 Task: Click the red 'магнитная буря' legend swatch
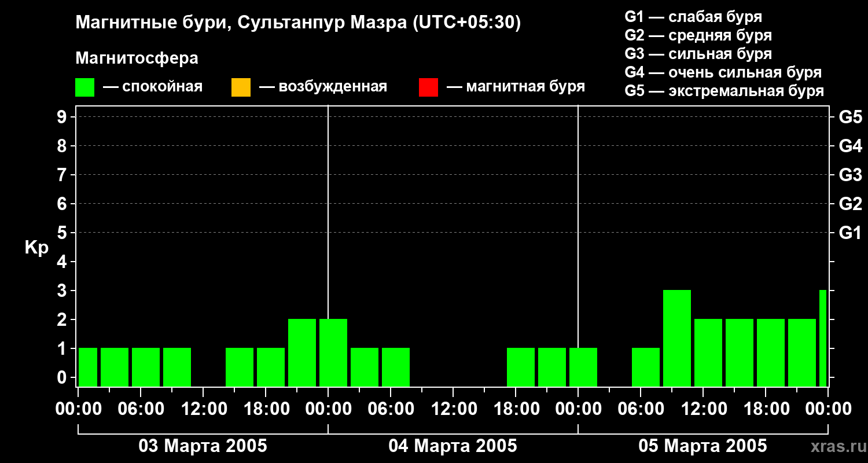pos(428,87)
